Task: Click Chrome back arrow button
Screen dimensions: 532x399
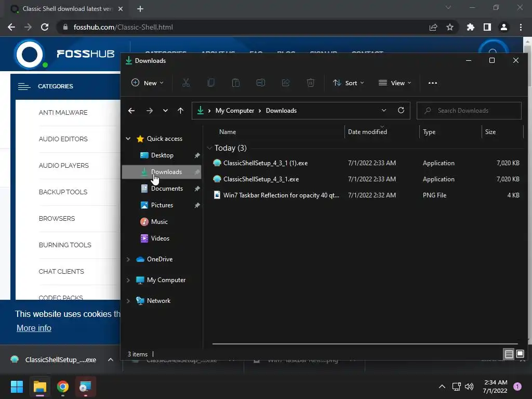Action: (11, 27)
